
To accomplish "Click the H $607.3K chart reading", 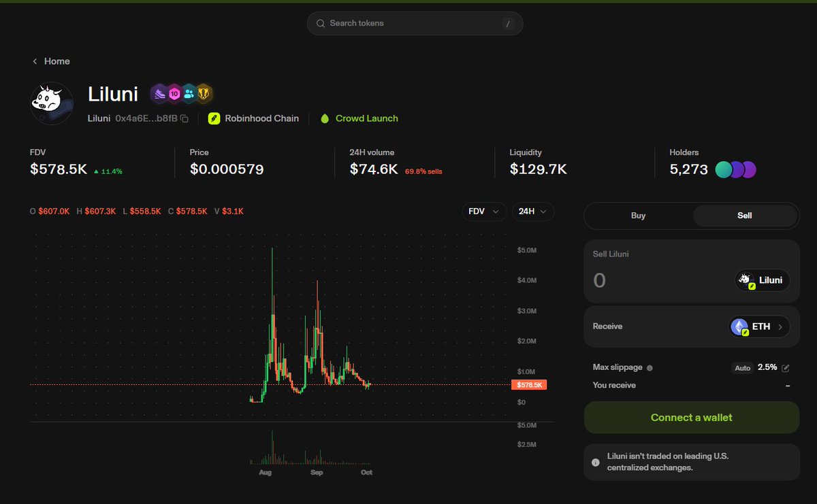I will (x=97, y=212).
